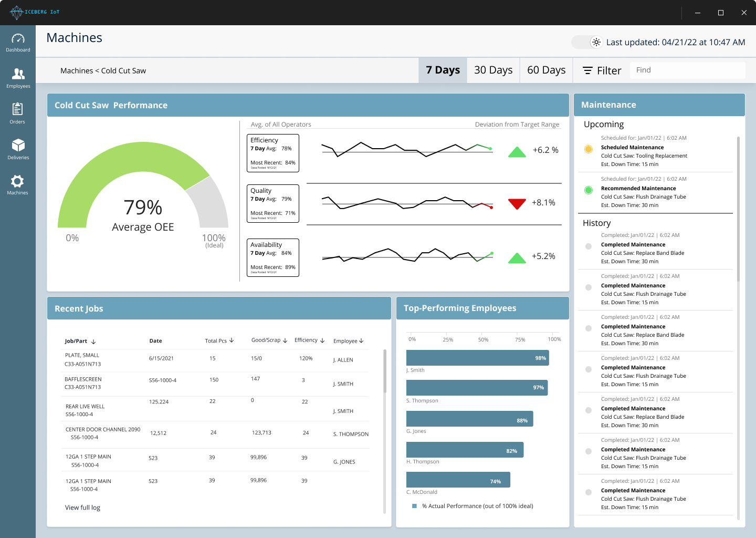
Task: Select the Machines gear icon
Action: [x=17, y=181]
